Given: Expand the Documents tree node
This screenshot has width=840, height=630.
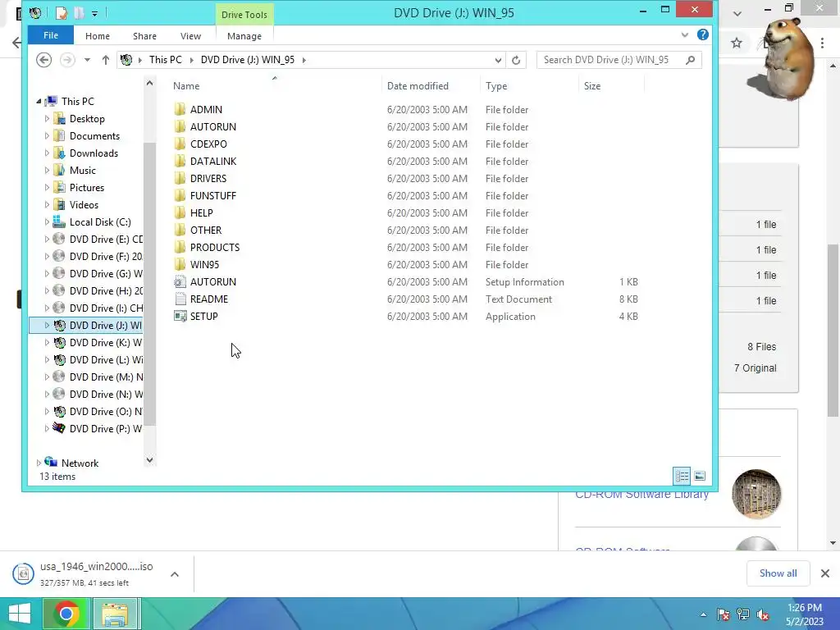Looking at the screenshot, I should click(47, 135).
